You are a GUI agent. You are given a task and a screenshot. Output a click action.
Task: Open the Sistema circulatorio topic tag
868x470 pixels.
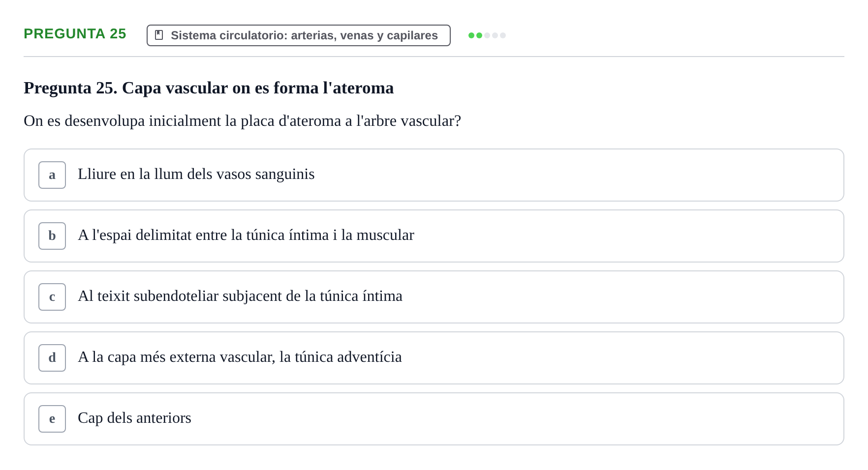click(299, 35)
